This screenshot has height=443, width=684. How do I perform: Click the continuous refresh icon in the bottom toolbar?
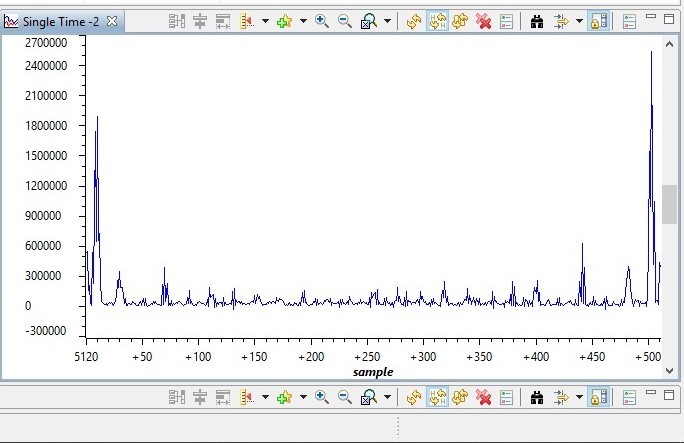click(x=460, y=397)
